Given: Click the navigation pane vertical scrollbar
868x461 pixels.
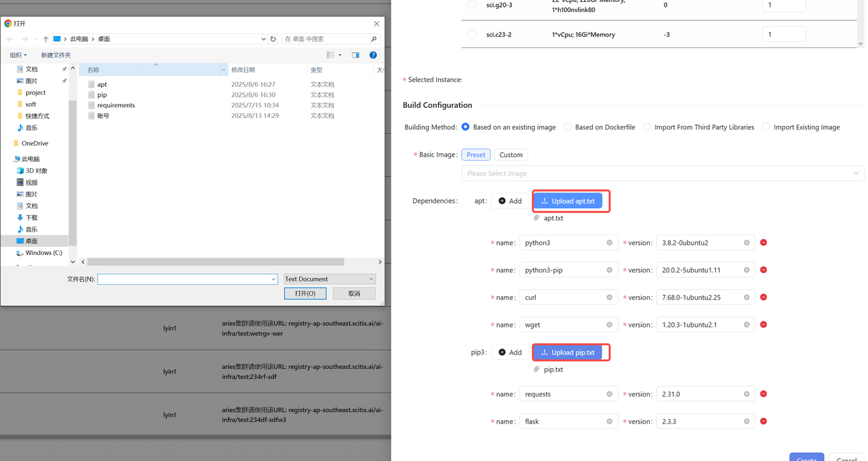Looking at the screenshot, I should (x=73, y=172).
